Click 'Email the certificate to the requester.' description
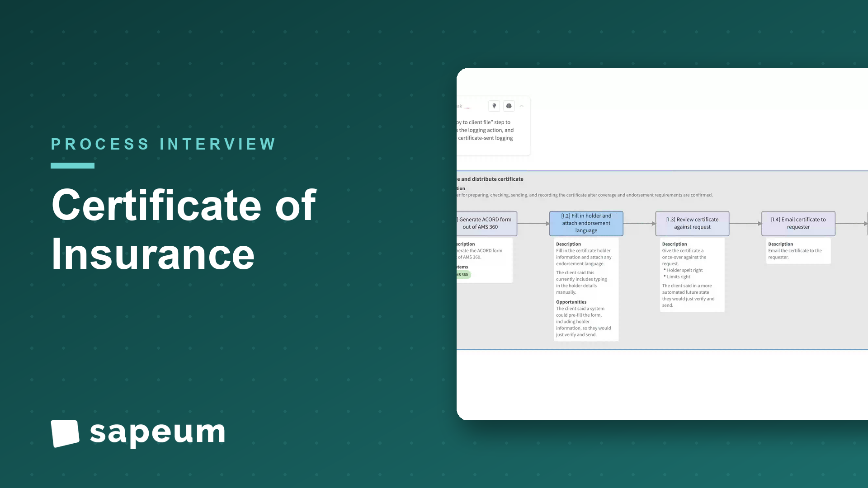The height and width of the screenshot is (488, 868). (795, 254)
